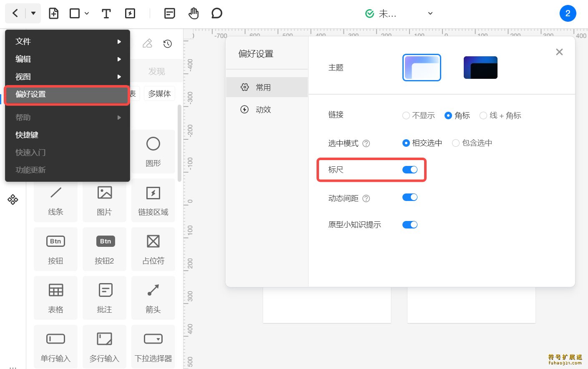Viewport: 588px width, 369px height.
Task: Click the back arrow icon in toolbar
Action: click(x=15, y=13)
